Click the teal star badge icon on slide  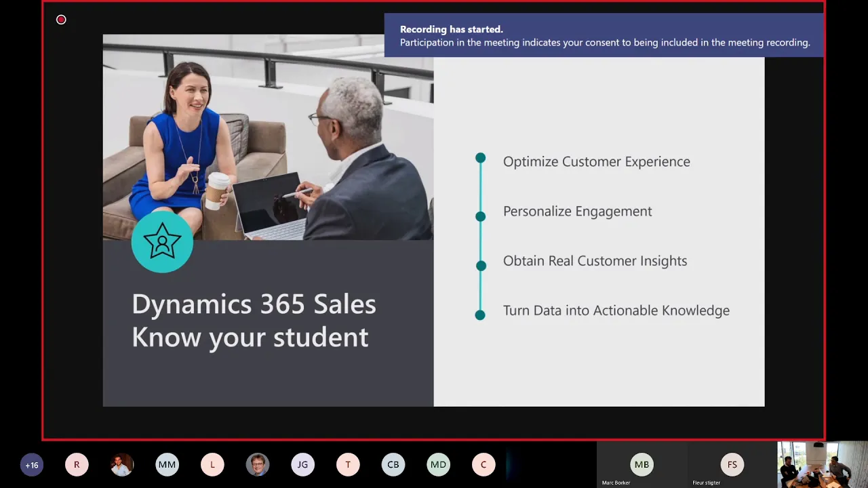point(162,242)
